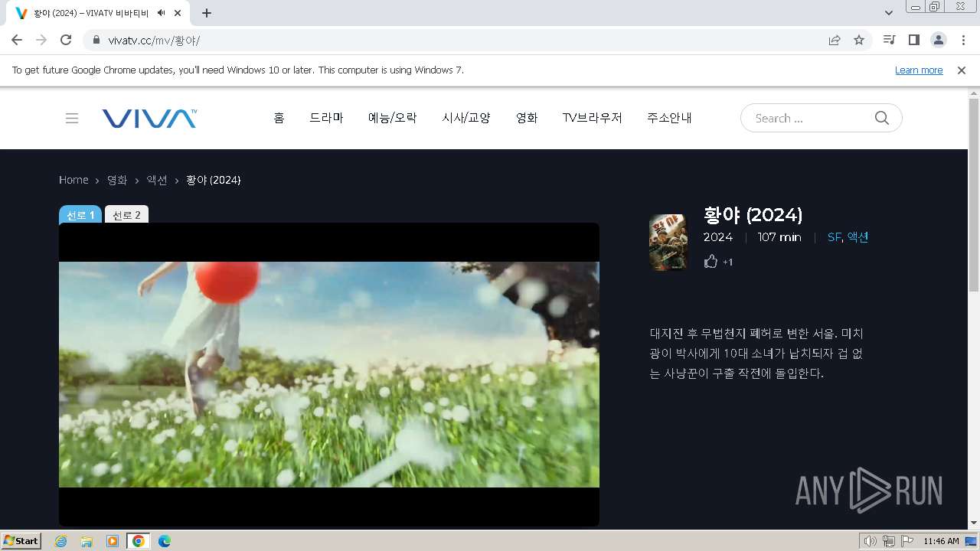Click the video player frame
This screenshot has width=980, height=551.
[x=329, y=374]
